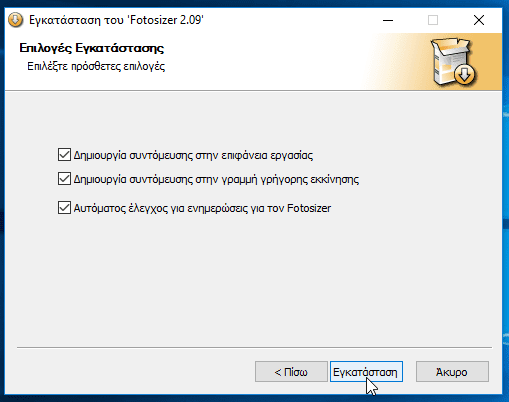Click title bar text 'Εγκατάσταση του Fotosizer 2.09'
Image resolution: width=509 pixels, height=402 pixels.
(116, 20)
